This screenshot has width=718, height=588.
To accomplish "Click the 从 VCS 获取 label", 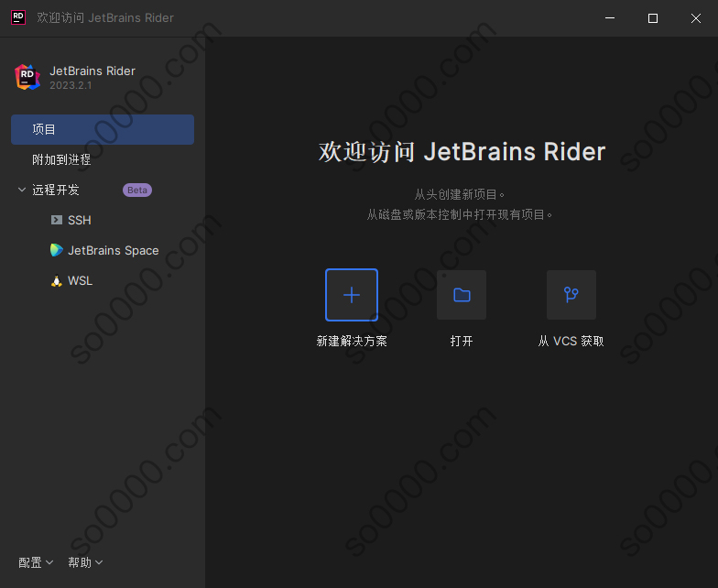I will click(x=571, y=341).
